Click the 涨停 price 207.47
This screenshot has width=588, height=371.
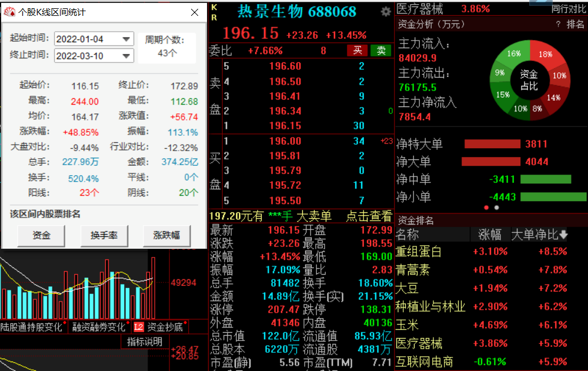click(283, 309)
